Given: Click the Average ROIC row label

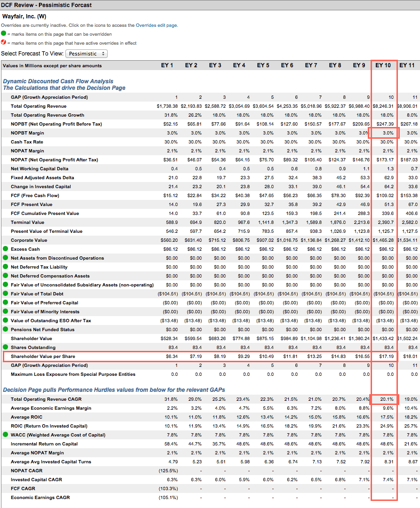Looking at the screenshot, I should tap(26, 417).
